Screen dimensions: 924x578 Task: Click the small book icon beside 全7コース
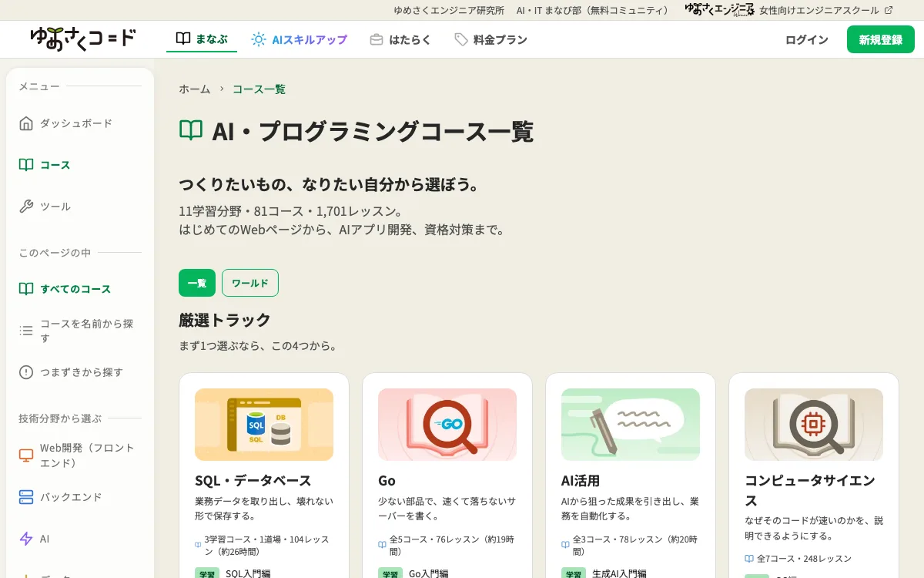pyautogui.click(x=748, y=558)
